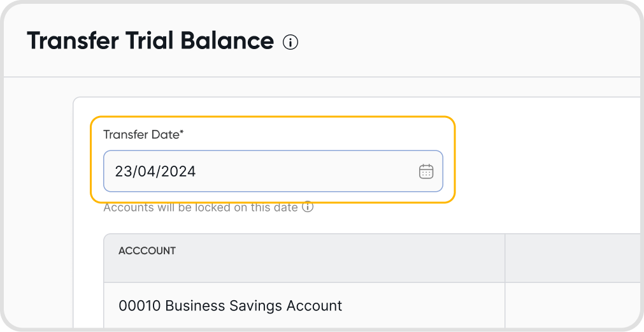The width and height of the screenshot is (644, 332).
Task: Click the Transfer Trial Balance page heading
Action: click(150, 41)
